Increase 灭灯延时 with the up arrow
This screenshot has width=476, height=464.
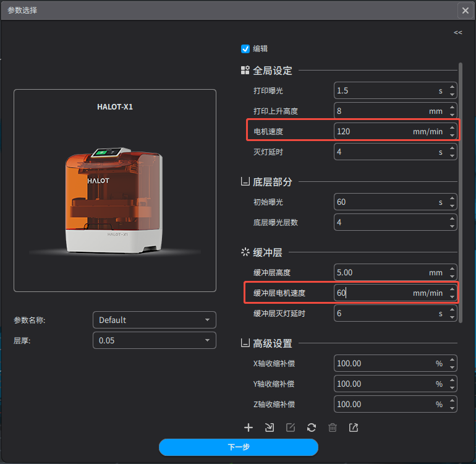click(452, 148)
